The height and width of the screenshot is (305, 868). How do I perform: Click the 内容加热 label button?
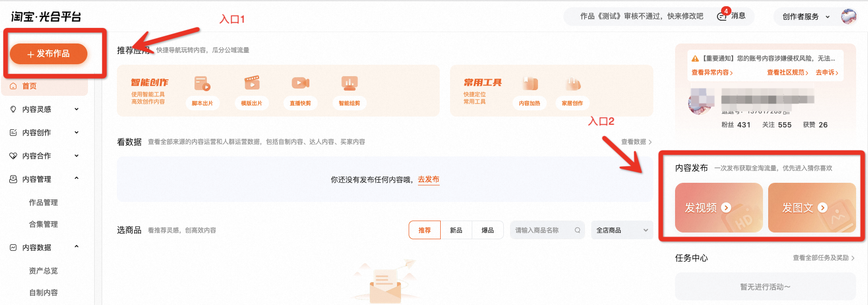530,103
